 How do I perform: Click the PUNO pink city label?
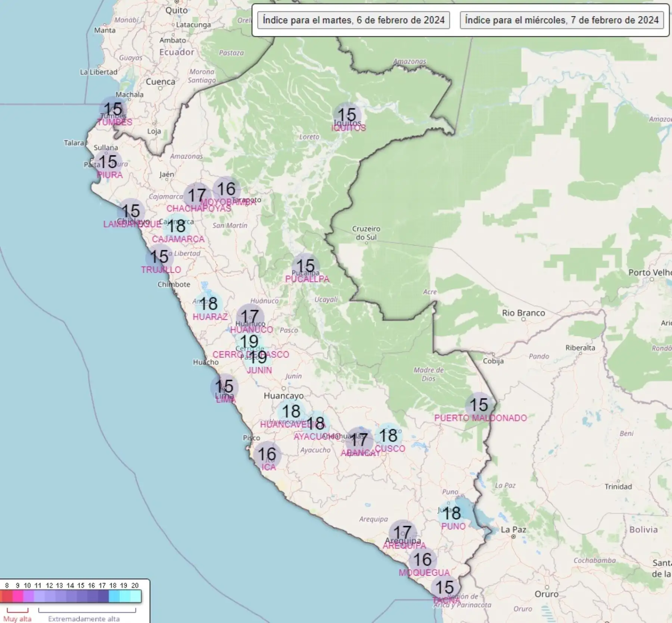point(453,527)
